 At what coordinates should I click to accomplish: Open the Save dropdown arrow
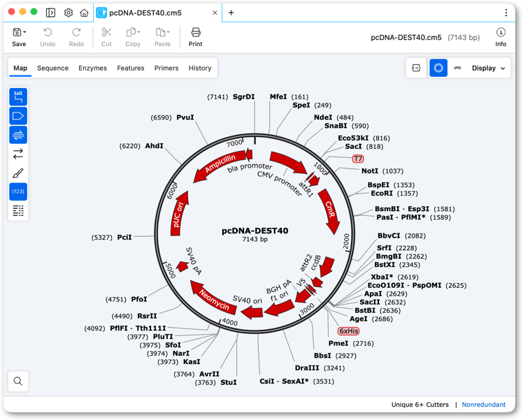(24, 32)
